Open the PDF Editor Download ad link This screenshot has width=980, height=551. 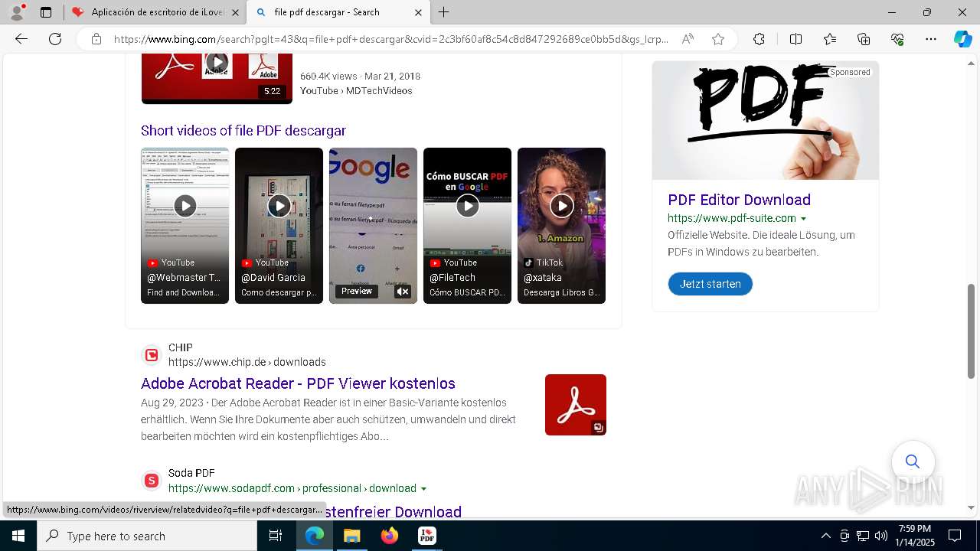[739, 200]
